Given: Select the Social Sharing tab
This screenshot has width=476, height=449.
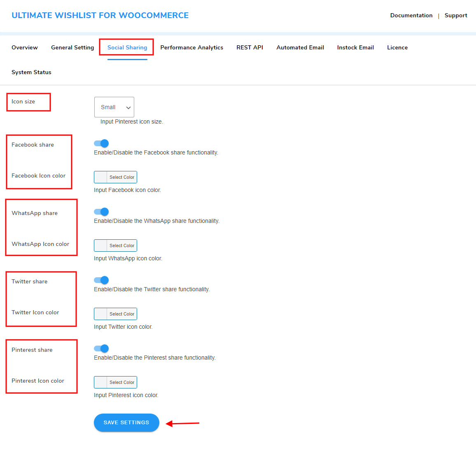Looking at the screenshot, I should pyautogui.click(x=127, y=47).
